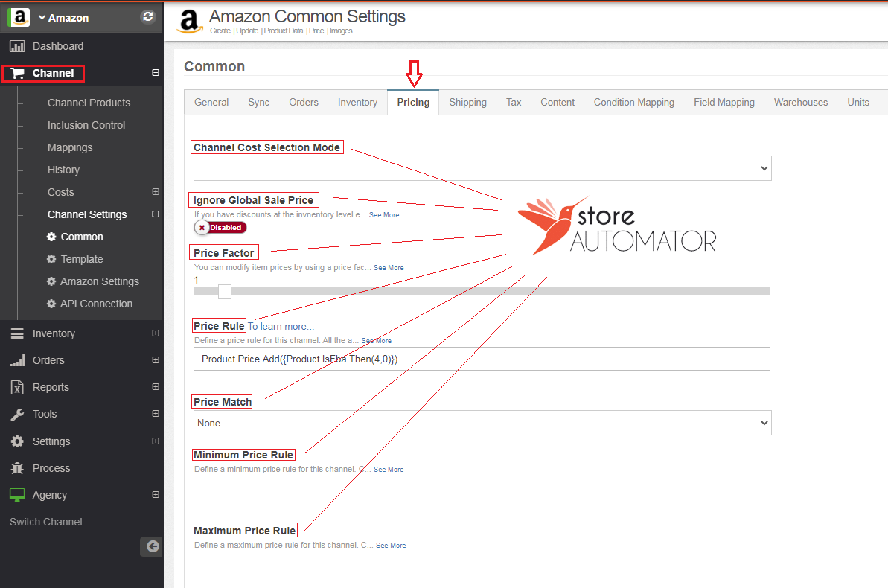Click the gear icon beside Amazon Settings
888x588 pixels.
coord(51,281)
